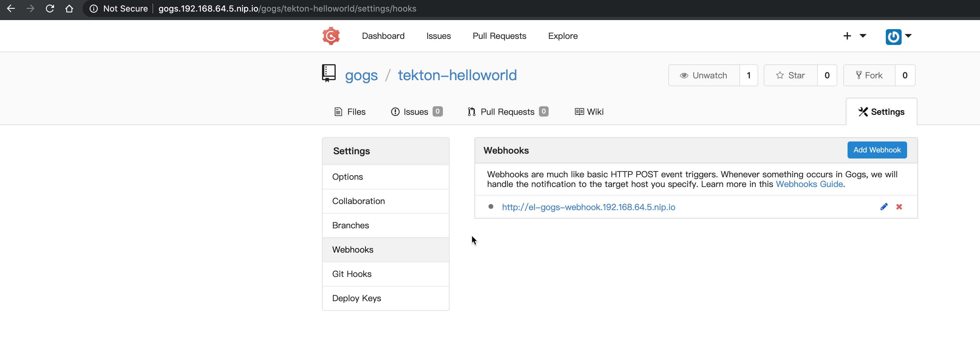
Task: Click the browser forward arrow
Action: (30, 9)
